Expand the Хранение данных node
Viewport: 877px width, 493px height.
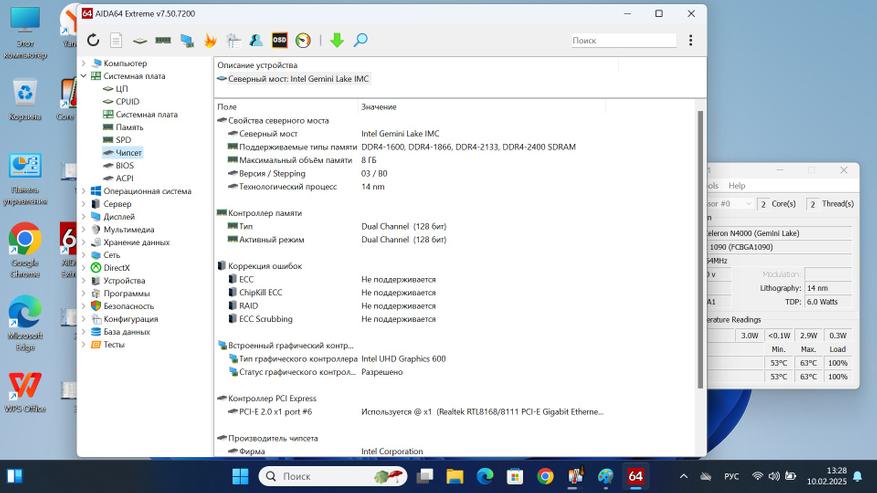(x=84, y=242)
